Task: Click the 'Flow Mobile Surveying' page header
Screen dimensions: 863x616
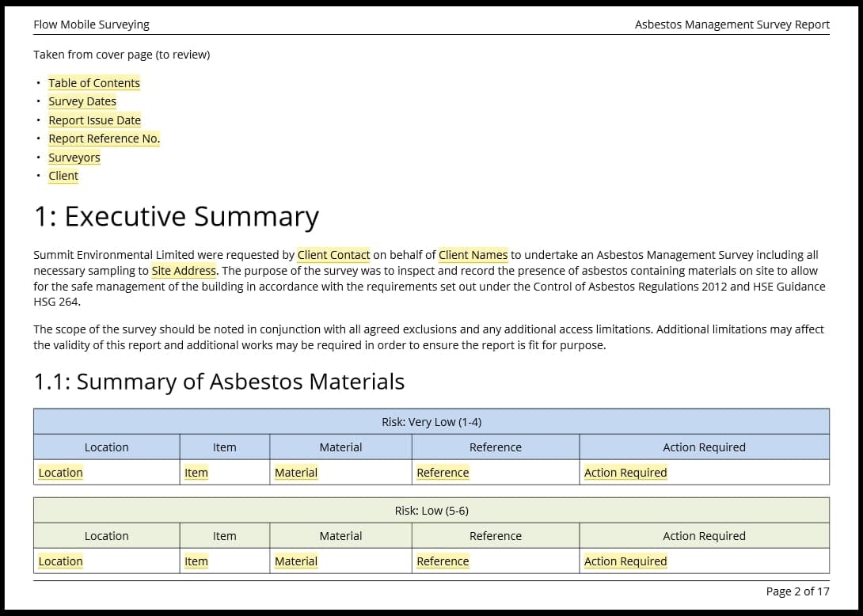Action: tap(91, 25)
